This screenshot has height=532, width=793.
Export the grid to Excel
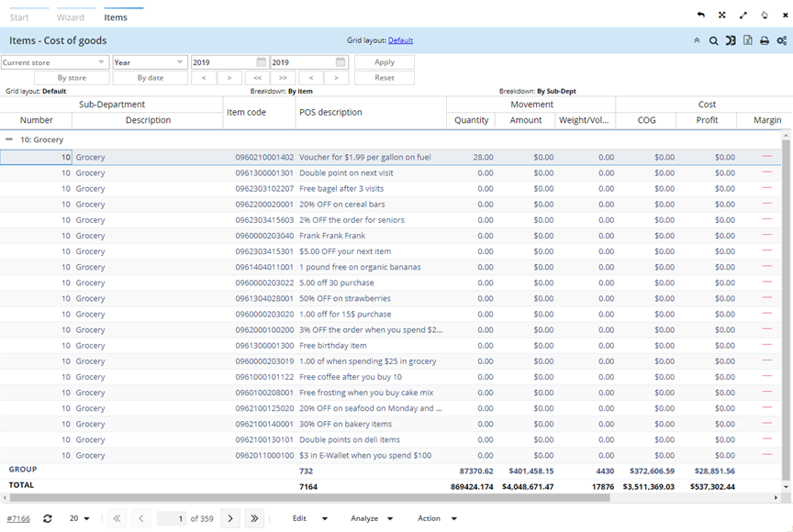pos(747,41)
